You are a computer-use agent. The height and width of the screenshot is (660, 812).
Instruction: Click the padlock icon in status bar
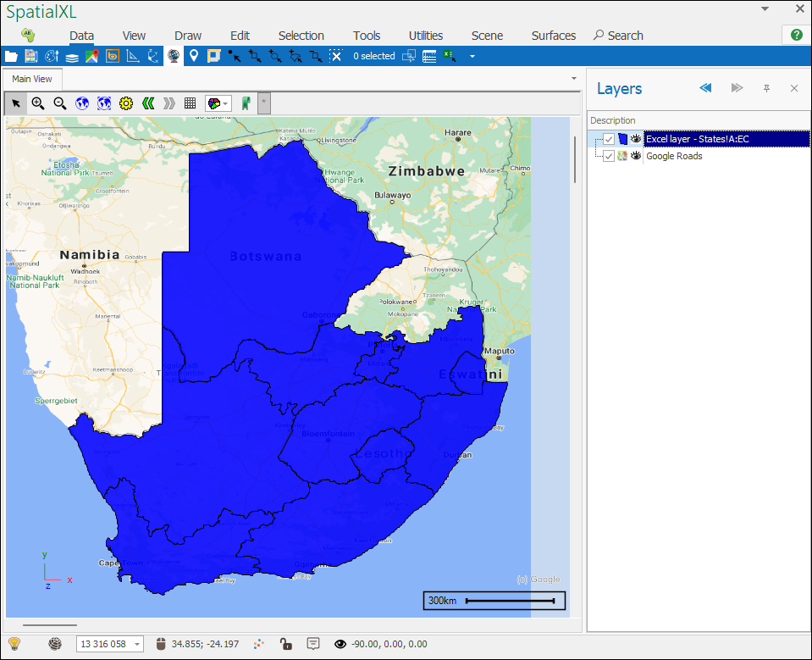[x=286, y=644]
